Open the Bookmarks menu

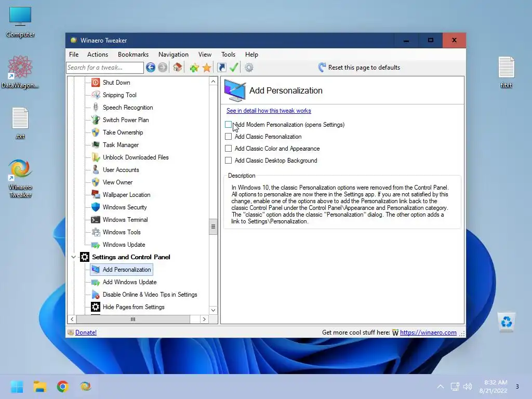click(133, 54)
